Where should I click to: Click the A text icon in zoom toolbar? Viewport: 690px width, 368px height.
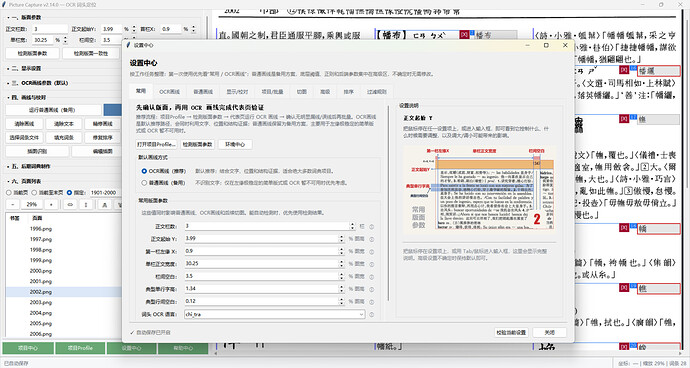pos(104,205)
